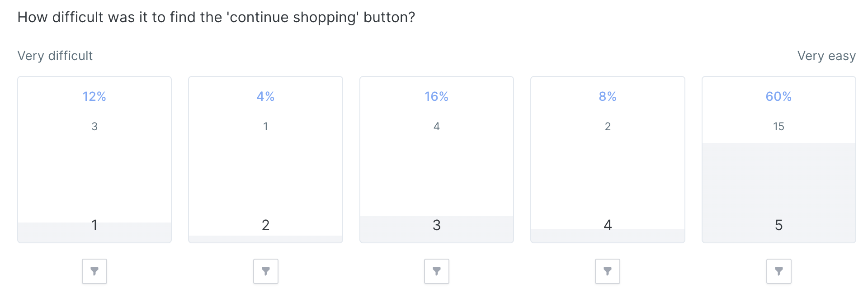Click the response count under 12%

click(x=94, y=127)
